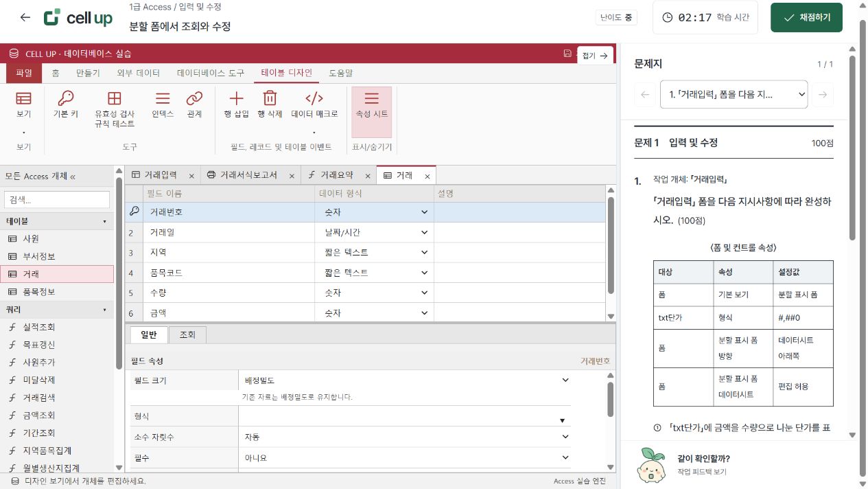Close the 거래 document tab

coord(427,176)
